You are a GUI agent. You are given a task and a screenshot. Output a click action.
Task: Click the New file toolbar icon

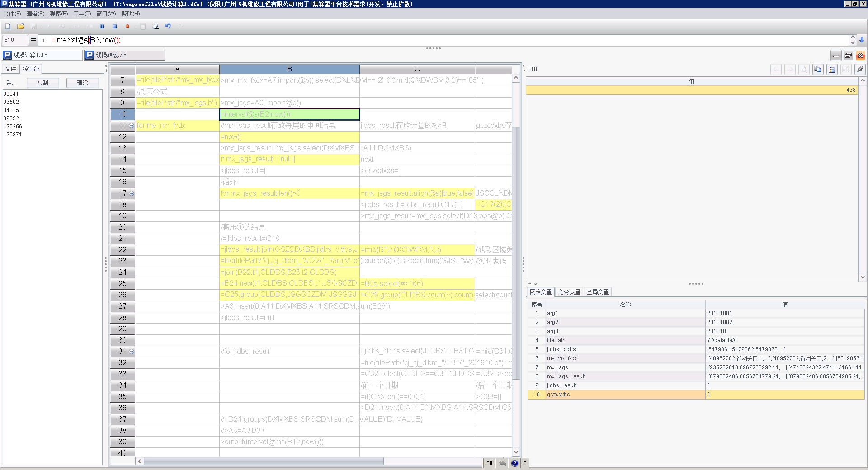8,26
